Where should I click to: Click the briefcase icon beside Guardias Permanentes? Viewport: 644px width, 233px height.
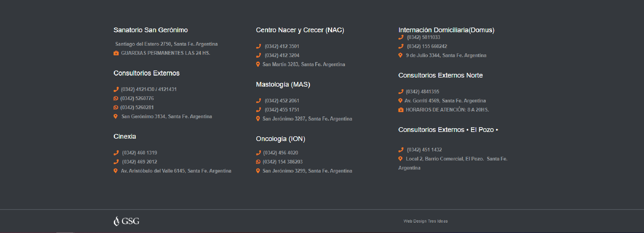pyautogui.click(x=116, y=53)
